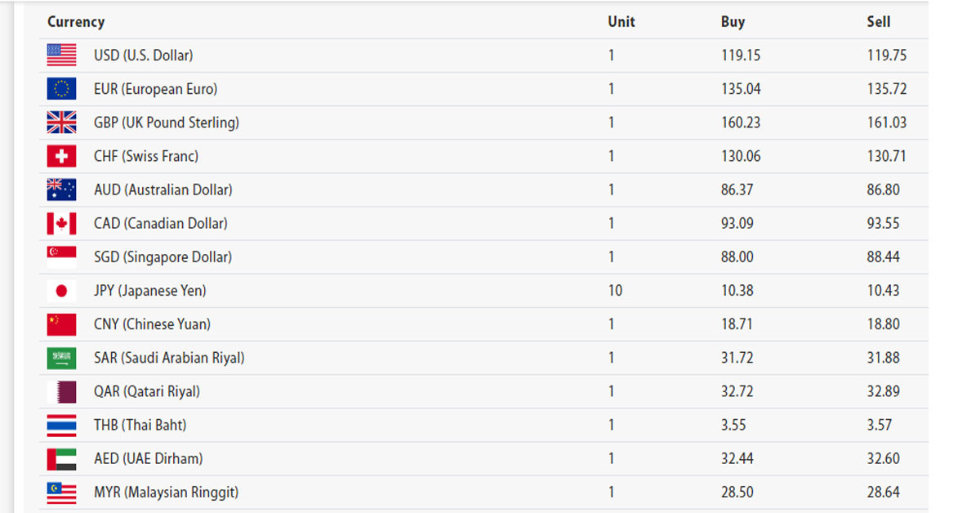Click the Qatar maroon flag icon

(x=61, y=391)
